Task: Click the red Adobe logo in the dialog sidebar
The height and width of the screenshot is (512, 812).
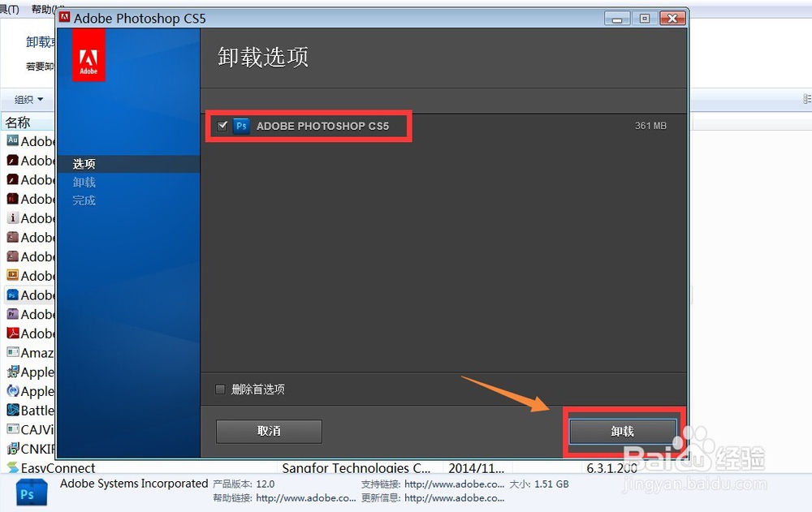Action: pos(89,54)
